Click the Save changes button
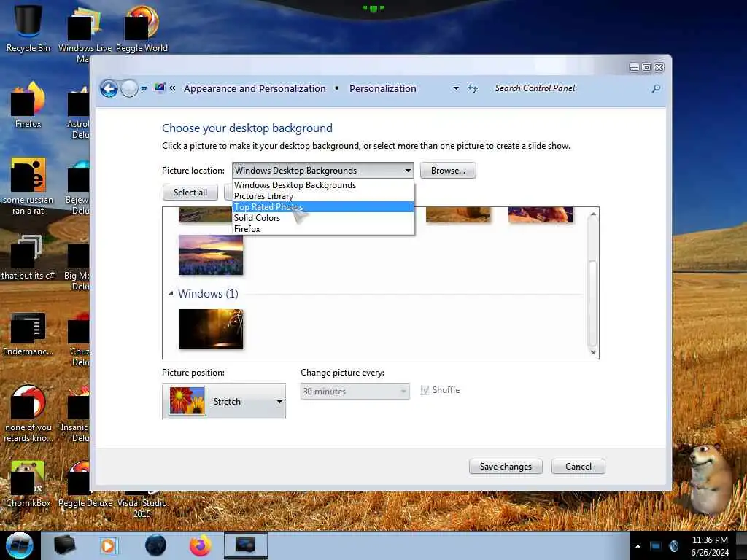The height and width of the screenshot is (560, 747). coord(506,466)
